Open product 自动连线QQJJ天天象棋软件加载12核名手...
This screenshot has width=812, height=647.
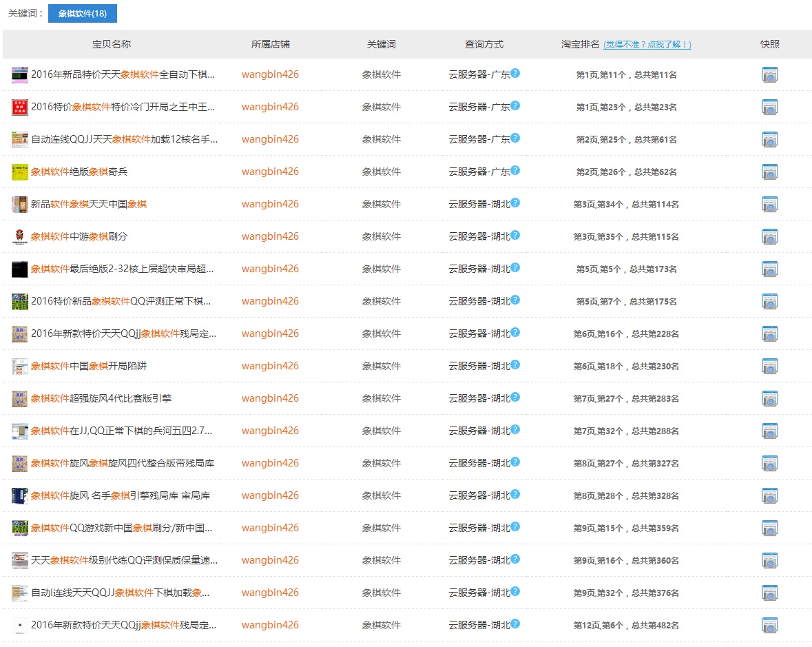[x=124, y=139]
